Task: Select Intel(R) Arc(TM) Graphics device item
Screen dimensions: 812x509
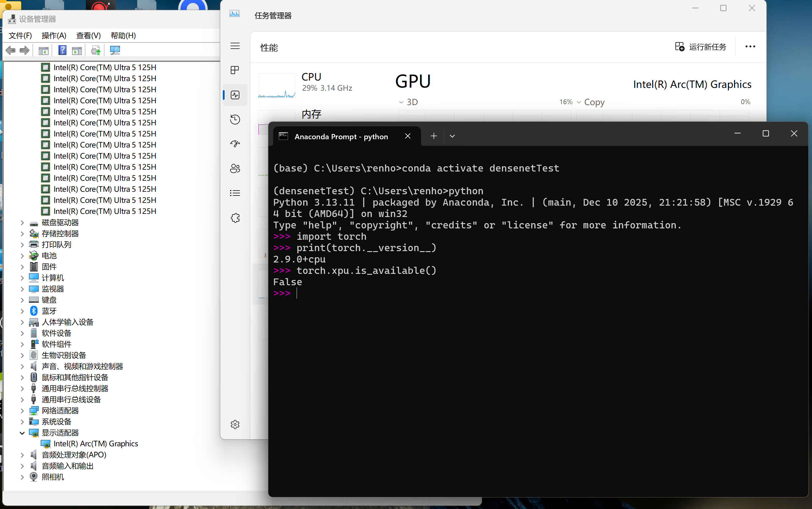Action: 96,444
